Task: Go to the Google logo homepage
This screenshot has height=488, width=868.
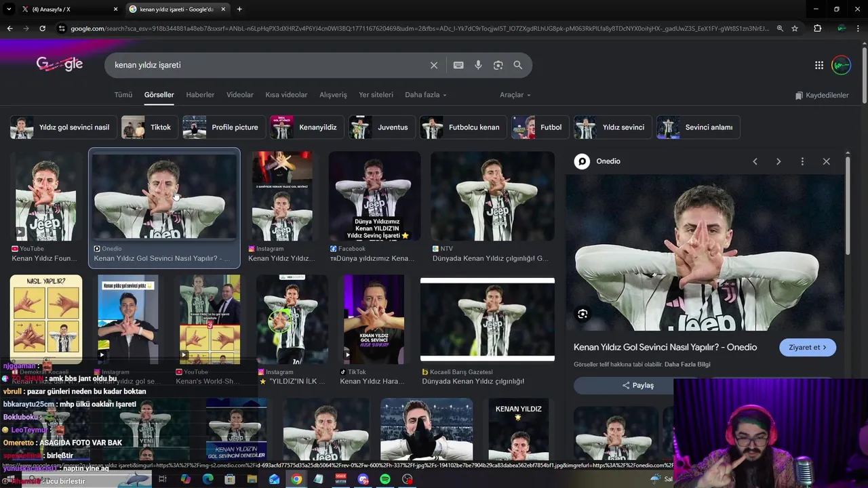Action: click(x=60, y=64)
